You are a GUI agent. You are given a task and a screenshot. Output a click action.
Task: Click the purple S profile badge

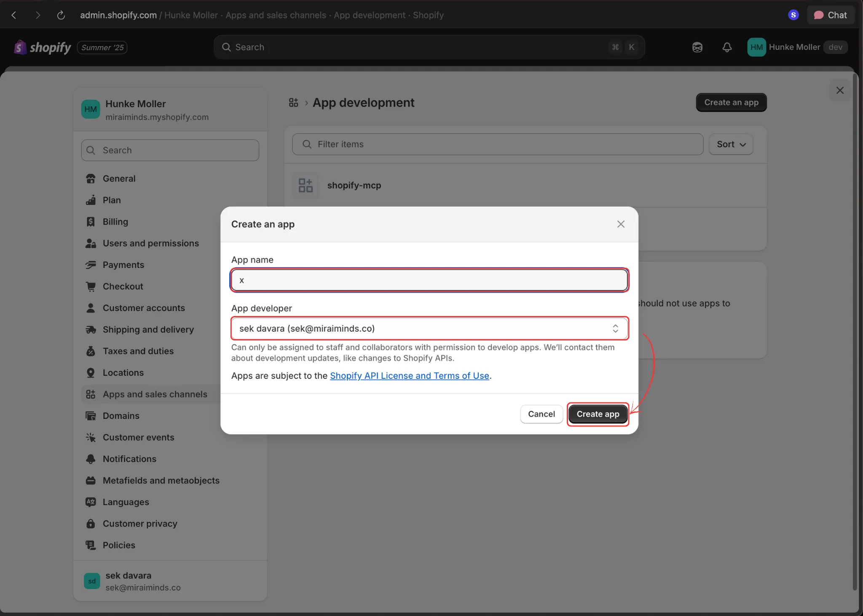[x=793, y=15]
